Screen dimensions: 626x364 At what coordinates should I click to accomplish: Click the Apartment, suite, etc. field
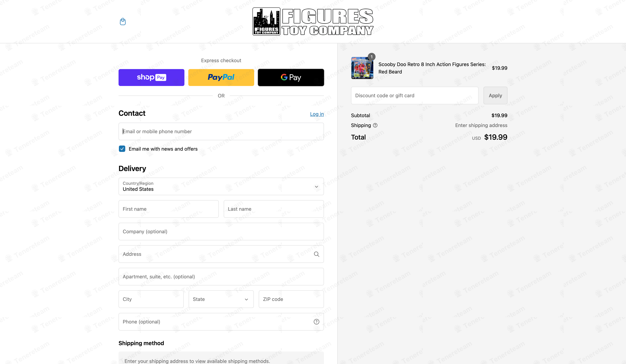(221, 277)
